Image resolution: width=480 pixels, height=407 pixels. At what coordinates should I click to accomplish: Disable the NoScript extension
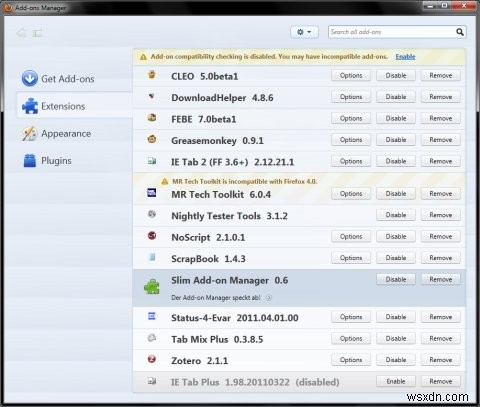(x=396, y=236)
